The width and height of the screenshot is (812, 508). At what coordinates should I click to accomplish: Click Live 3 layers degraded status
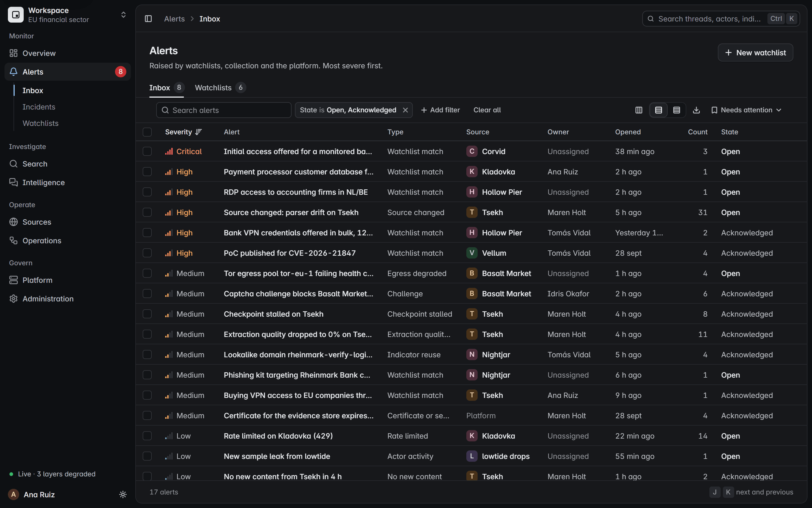tap(52, 474)
